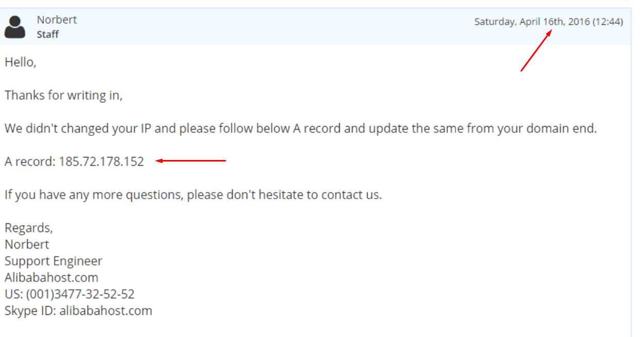Image resolution: width=644 pixels, height=337 pixels.
Task: Click the red arrow pointing at the IP
Action: click(190, 161)
